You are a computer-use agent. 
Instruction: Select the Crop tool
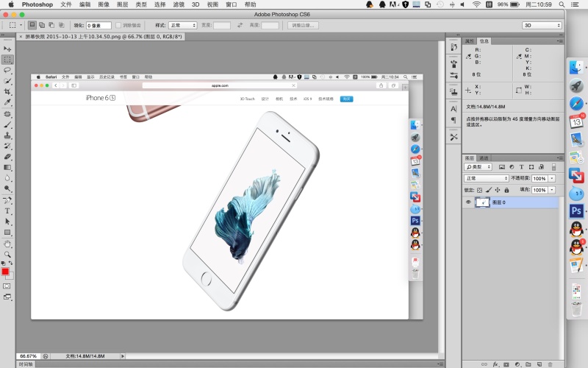[x=7, y=91]
